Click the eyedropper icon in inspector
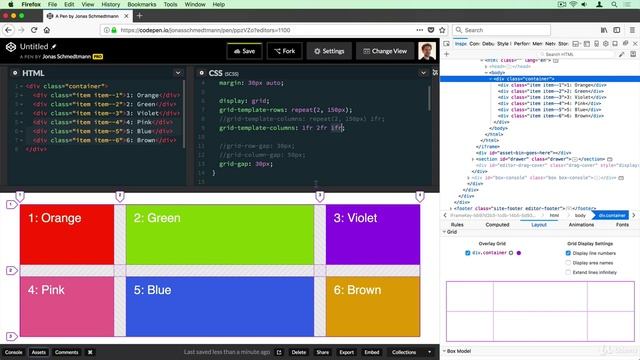 point(621,54)
